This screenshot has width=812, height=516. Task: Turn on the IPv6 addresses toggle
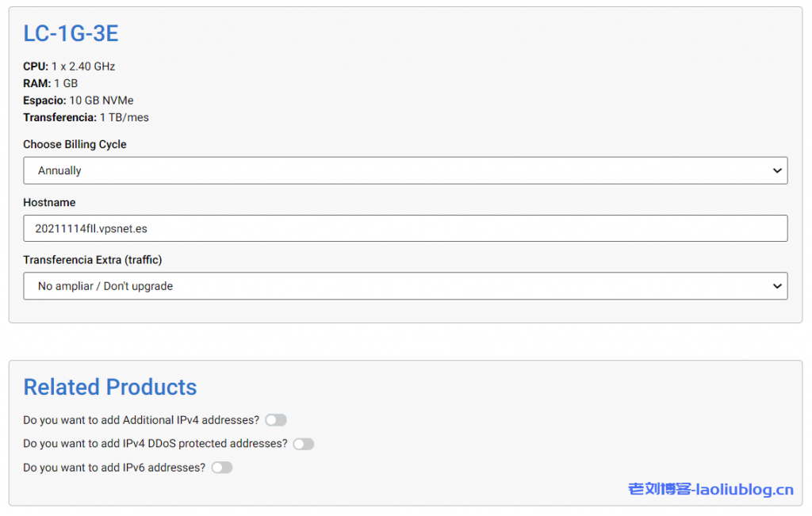point(222,468)
